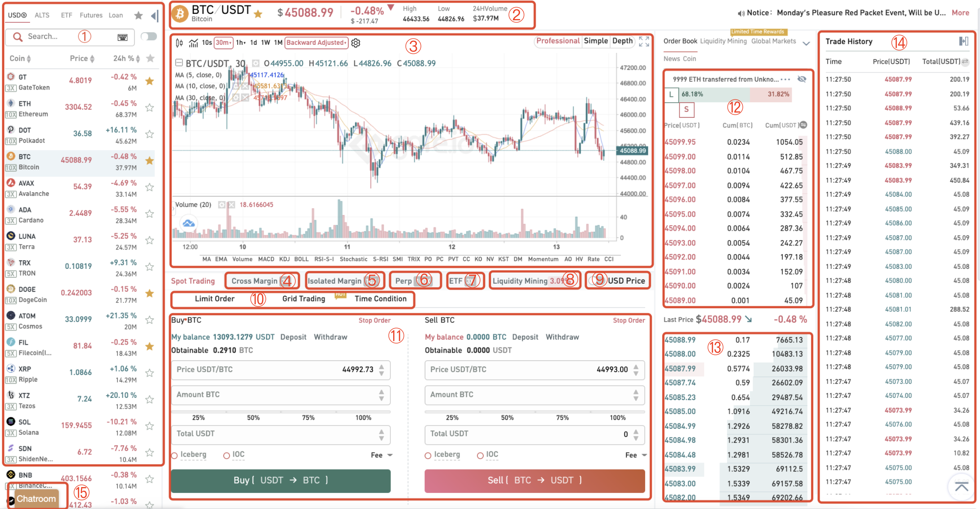This screenshot has width=980, height=509.
Task: Click Stop Order link in Sell BTC form
Action: (x=629, y=320)
